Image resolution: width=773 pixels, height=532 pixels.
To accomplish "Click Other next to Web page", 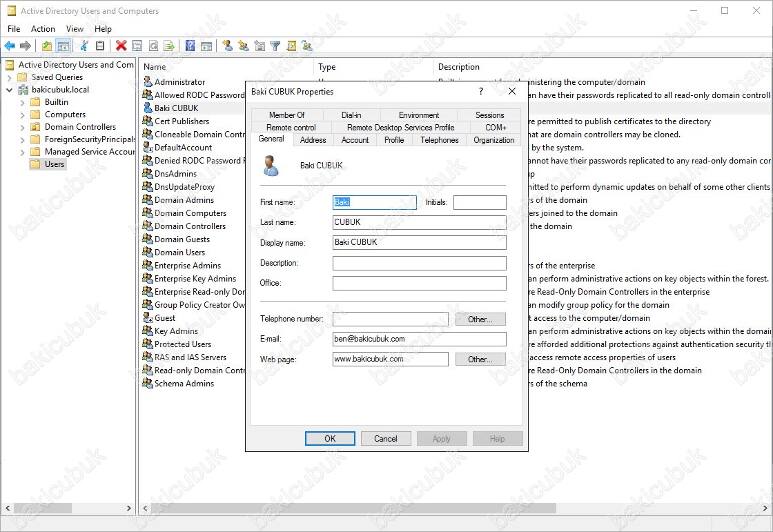I will tap(480, 359).
